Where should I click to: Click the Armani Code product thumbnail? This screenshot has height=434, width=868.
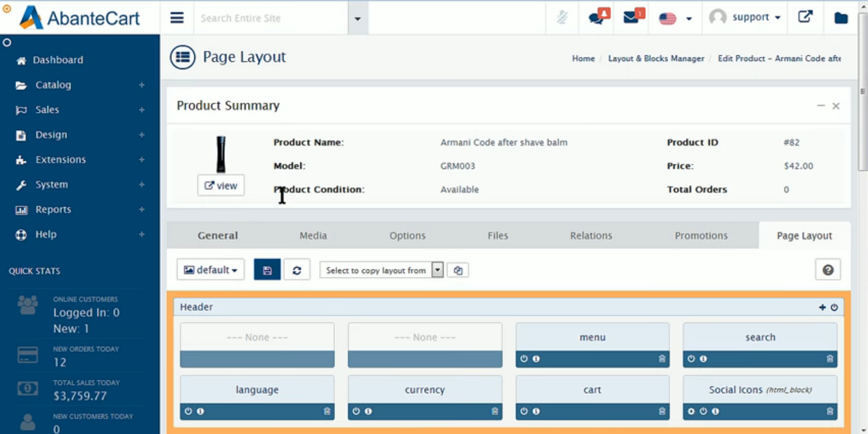pos(221,154)
